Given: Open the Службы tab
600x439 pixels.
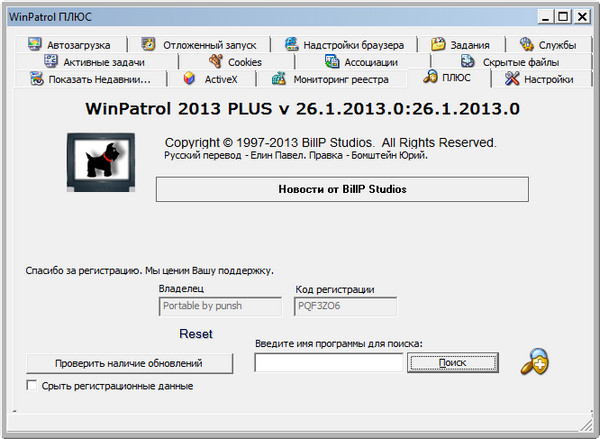Looking at the screenshot, I should 549,44.
